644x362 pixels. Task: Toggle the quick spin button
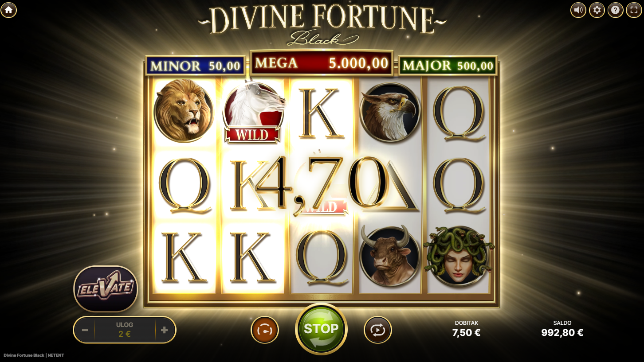(265, 330)
